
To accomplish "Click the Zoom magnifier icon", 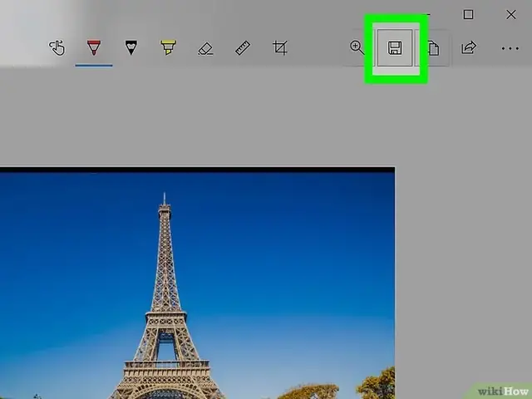I will point(357,47).
